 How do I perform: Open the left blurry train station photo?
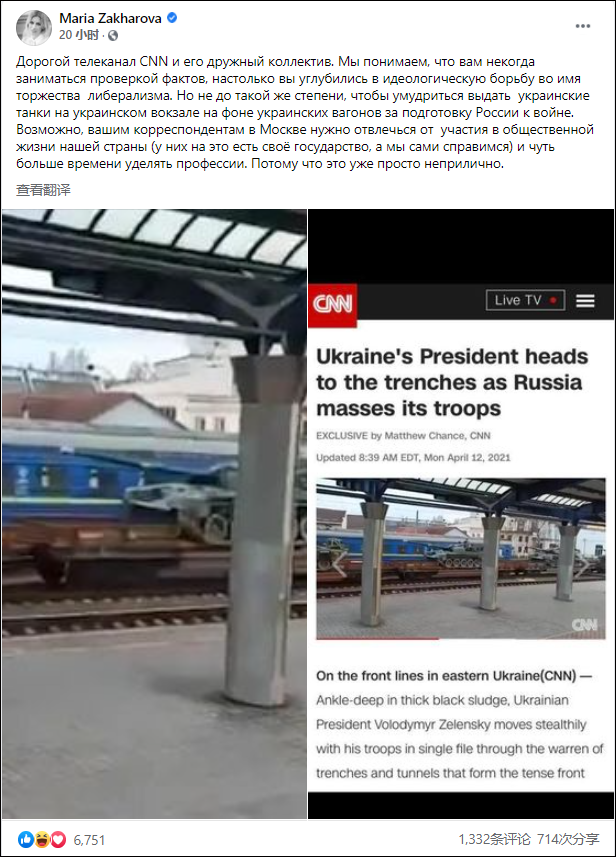154,514
